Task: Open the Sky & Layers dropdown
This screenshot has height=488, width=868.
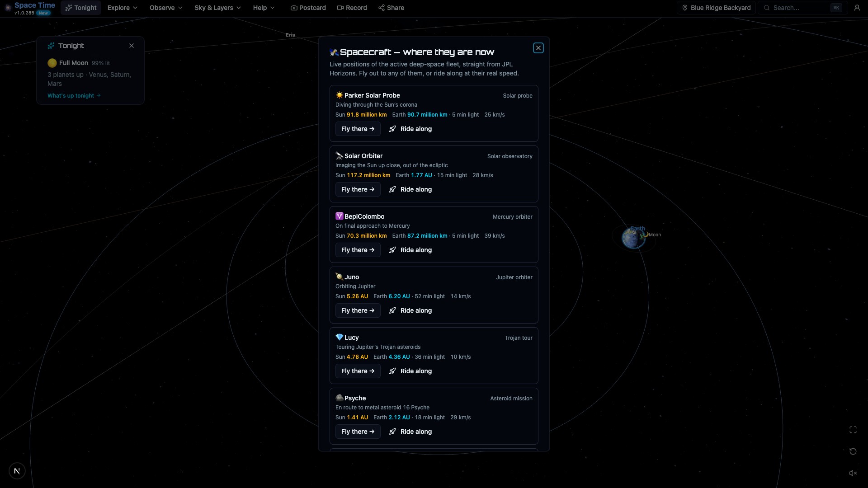Action: coord(217,8)
